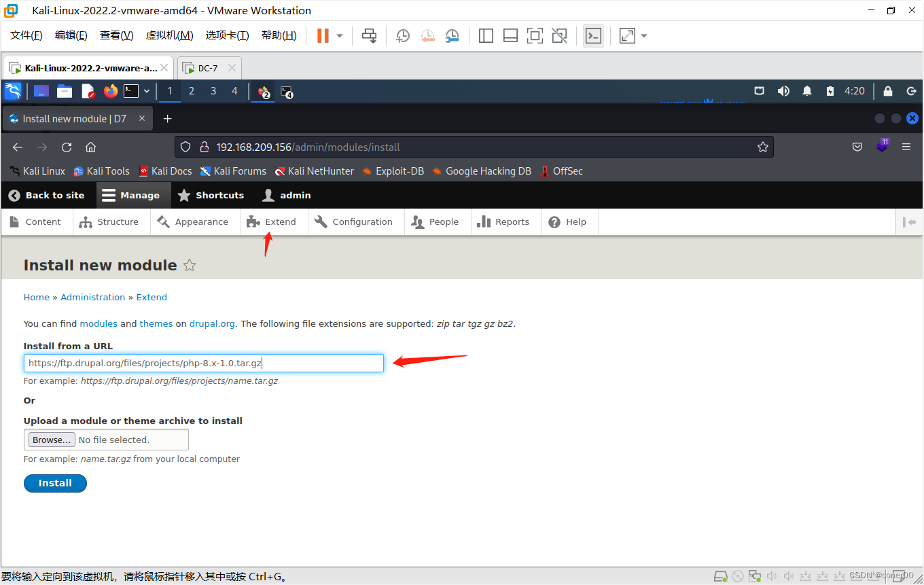Expand the terminal dropdown arrow in Kali panel
924x585 pixels.
pyautogui.click(x=147, y=91)
